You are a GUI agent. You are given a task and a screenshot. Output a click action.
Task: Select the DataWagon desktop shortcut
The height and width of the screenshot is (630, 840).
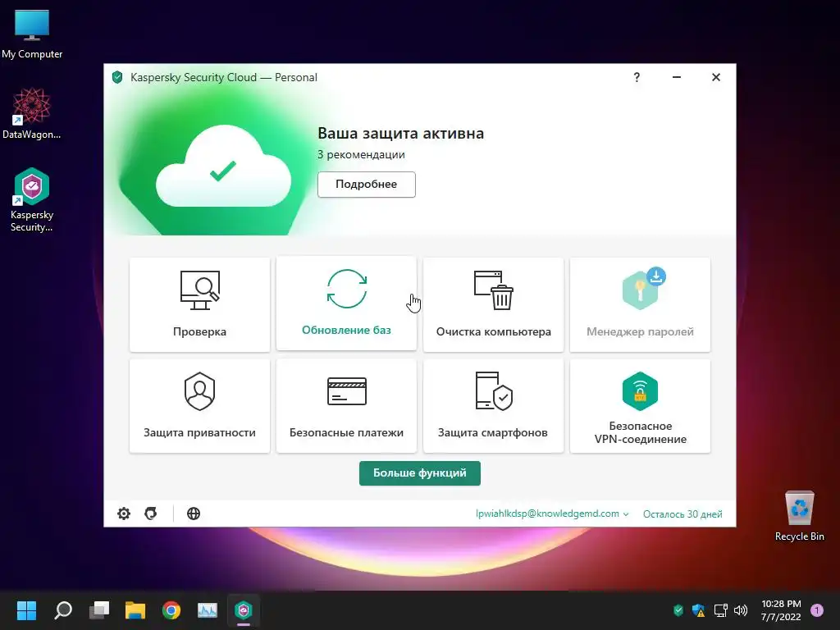point(32,113)
